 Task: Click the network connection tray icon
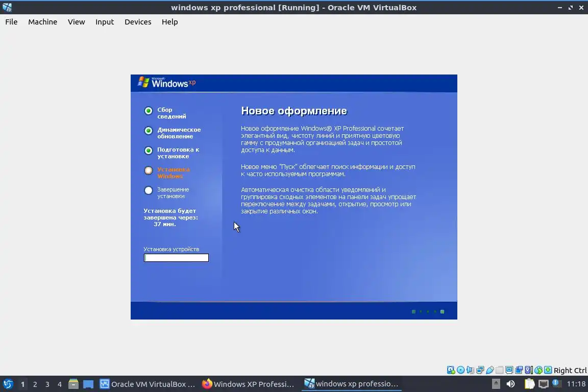[x=543, y=384]
